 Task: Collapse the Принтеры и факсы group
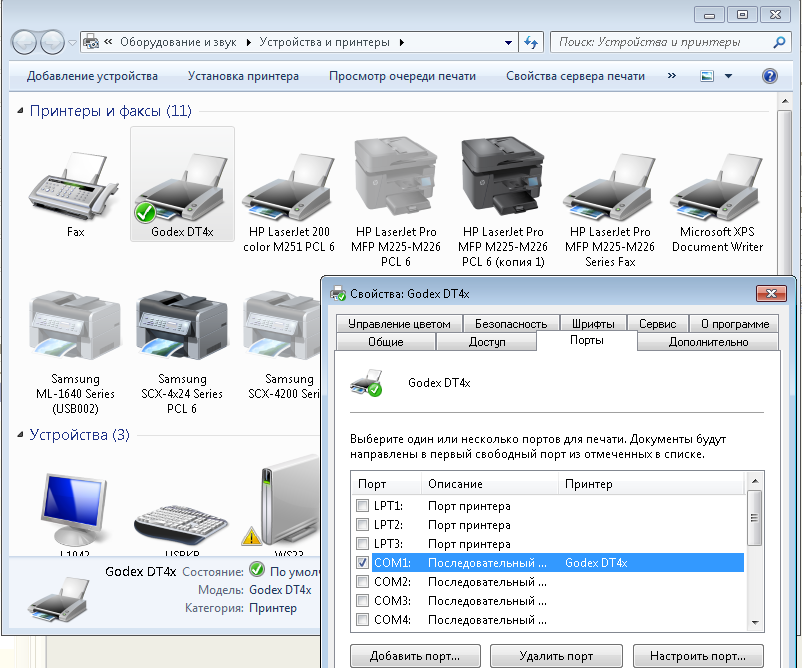pos(20,110)
